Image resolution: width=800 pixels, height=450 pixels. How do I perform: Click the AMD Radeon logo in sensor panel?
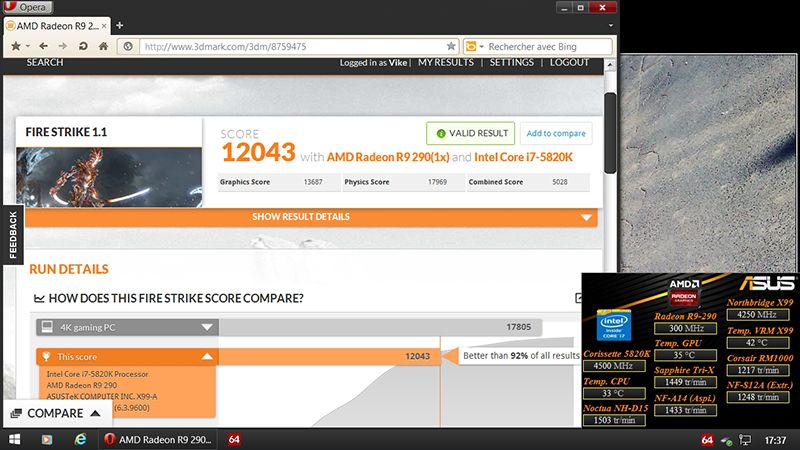pyautogui.click(x=684, y=292)
